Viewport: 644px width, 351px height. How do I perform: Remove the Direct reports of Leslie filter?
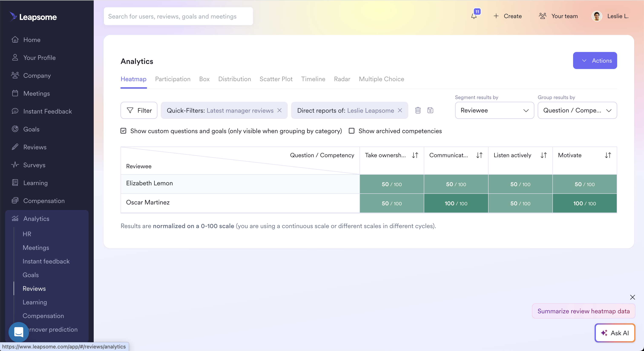coord(400,110)
